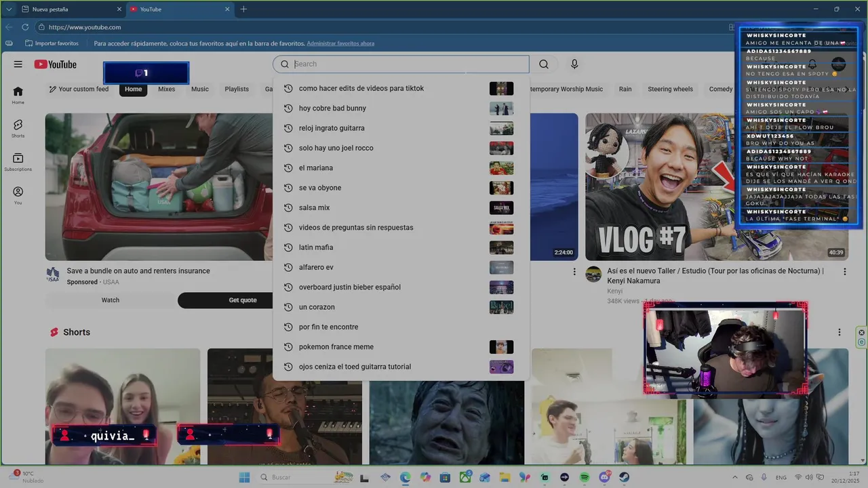Screen dimensions: 868x488
Task: Select suggestion pokemon france meme
Action: (401, 347)
